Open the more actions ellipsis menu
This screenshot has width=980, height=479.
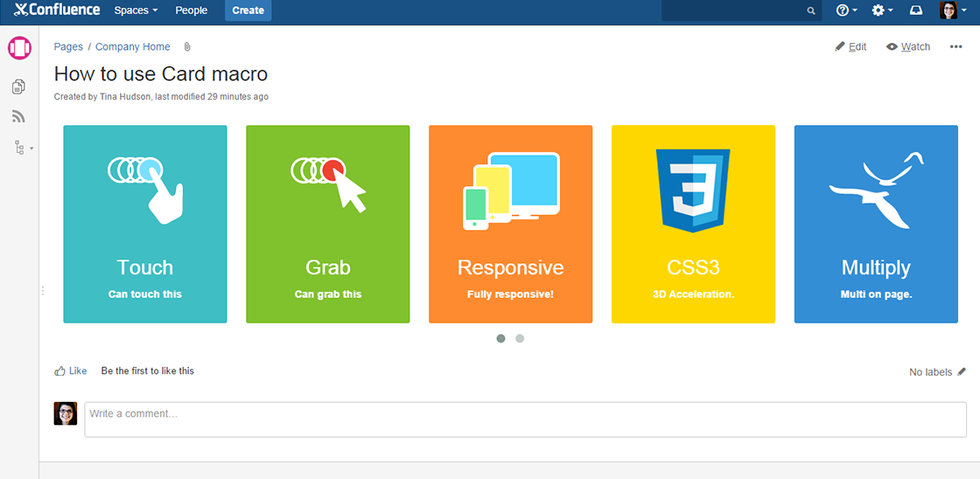[955, 47]
